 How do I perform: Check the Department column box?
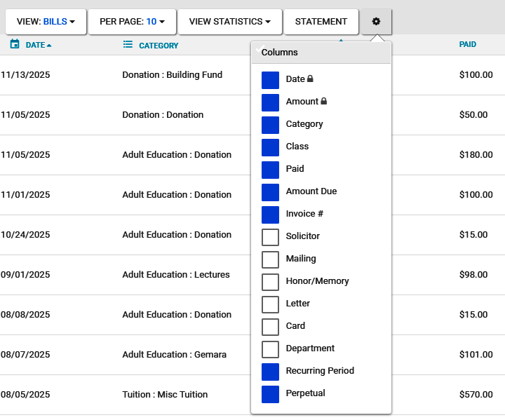pyautogui.click(x=270, y=349)
